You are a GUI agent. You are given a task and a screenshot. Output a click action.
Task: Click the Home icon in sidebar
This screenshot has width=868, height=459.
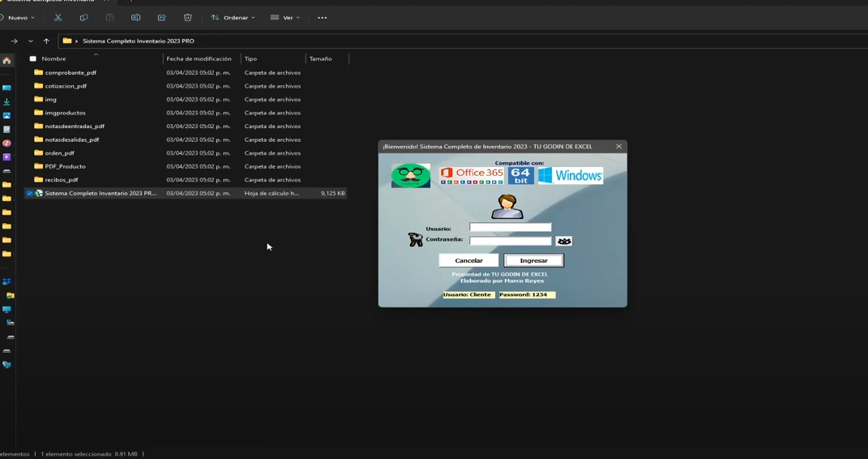click(6, 61)
